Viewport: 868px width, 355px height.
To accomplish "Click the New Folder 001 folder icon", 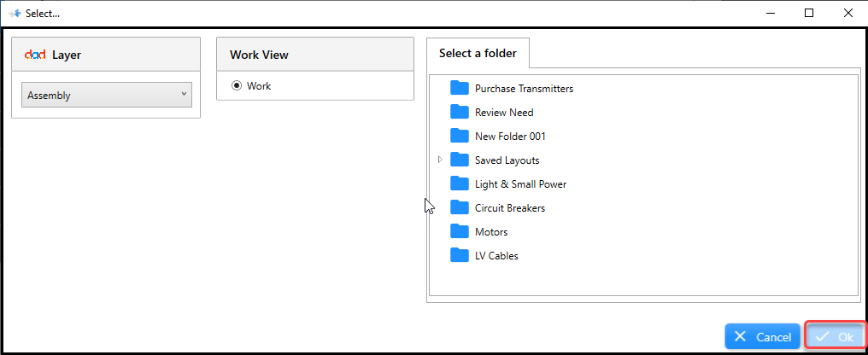I will (x=460, y=136).
